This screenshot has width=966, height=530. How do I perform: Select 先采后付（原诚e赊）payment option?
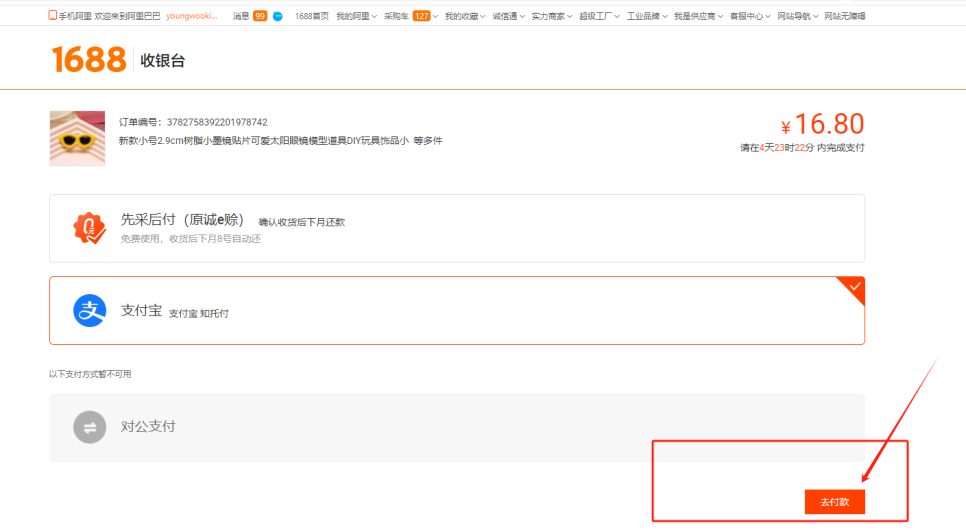tap(457, 228)
